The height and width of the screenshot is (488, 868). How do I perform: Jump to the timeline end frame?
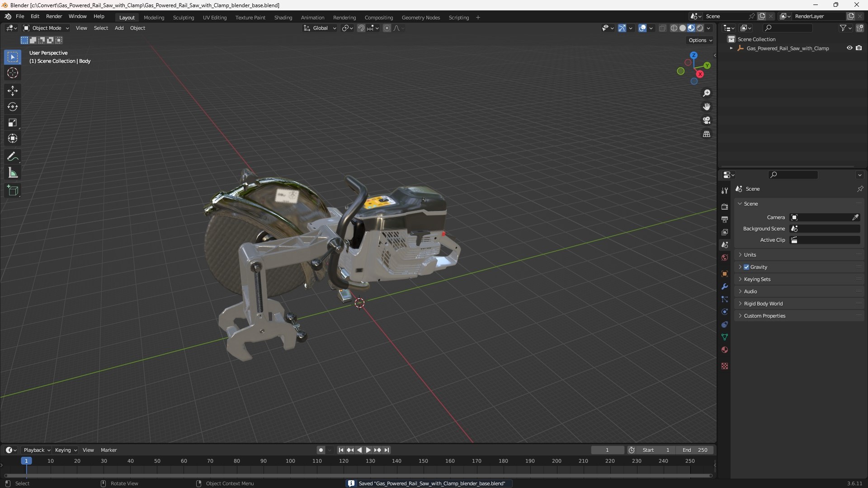point(387,450)
